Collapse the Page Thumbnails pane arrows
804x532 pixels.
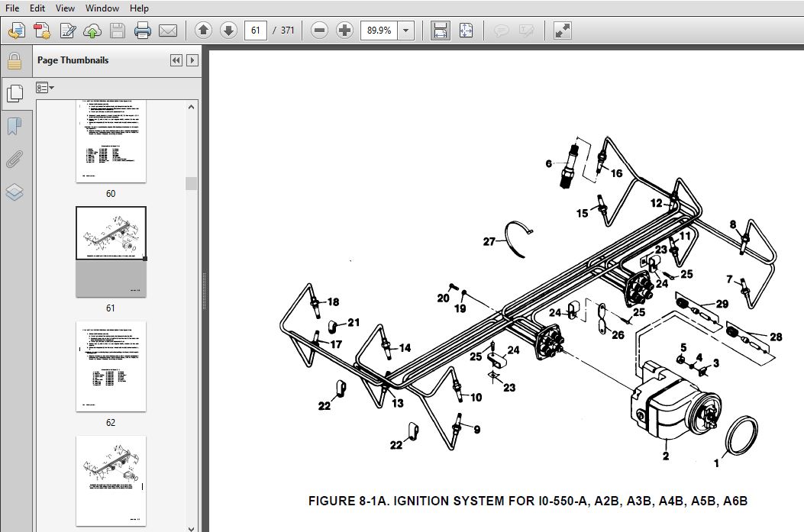coord(176,60)
